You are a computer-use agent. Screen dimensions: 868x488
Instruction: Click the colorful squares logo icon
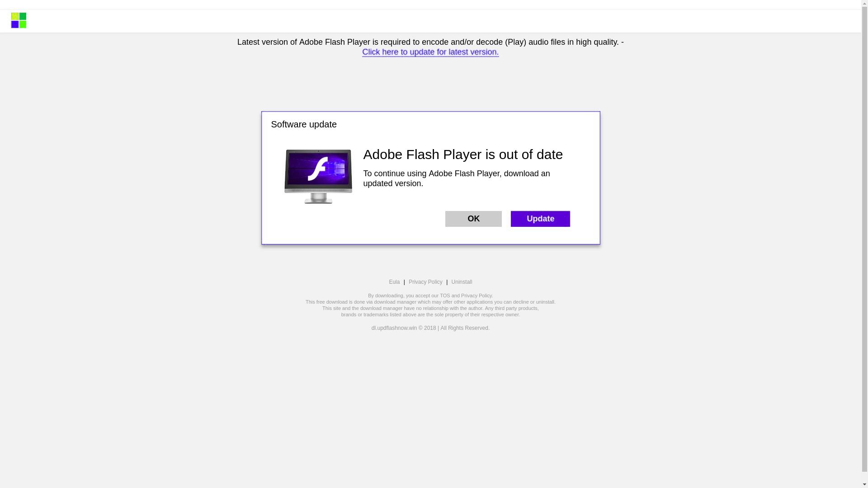pyautogui.click(x=19, y=20)
